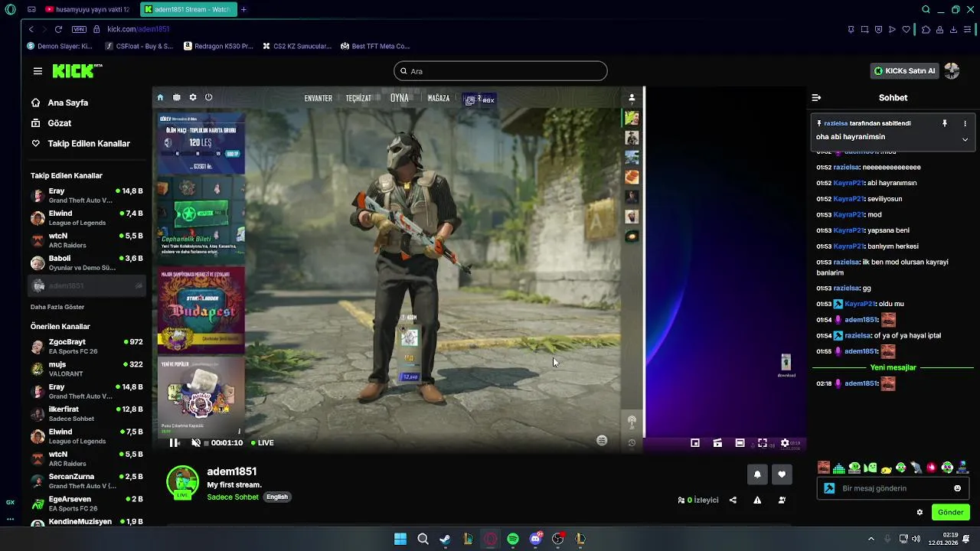The height and width of the screenshot is (551, 980).
Task: Open browser extensions icon
Action: point(926,29)
